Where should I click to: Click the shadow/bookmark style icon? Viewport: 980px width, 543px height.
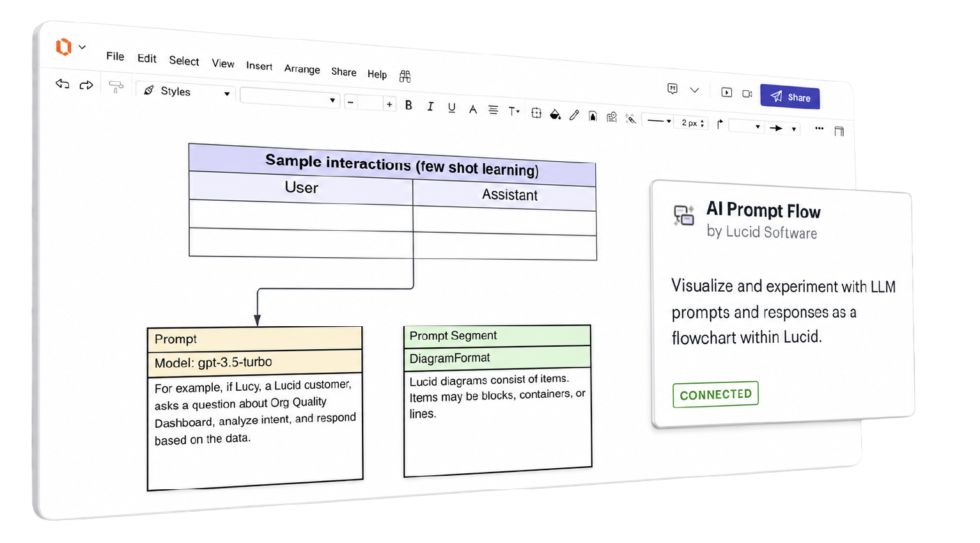click(593, 116)
